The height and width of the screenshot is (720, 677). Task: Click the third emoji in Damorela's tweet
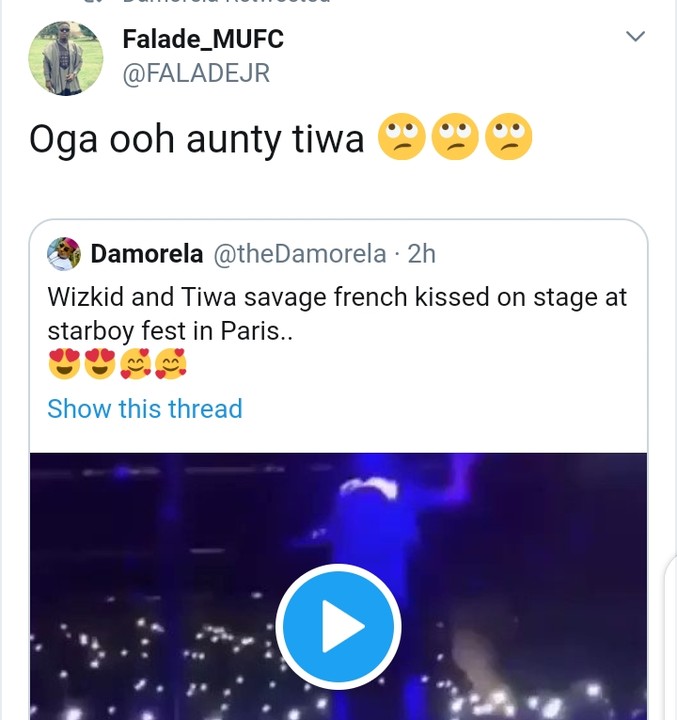click(x=135, y=366)
